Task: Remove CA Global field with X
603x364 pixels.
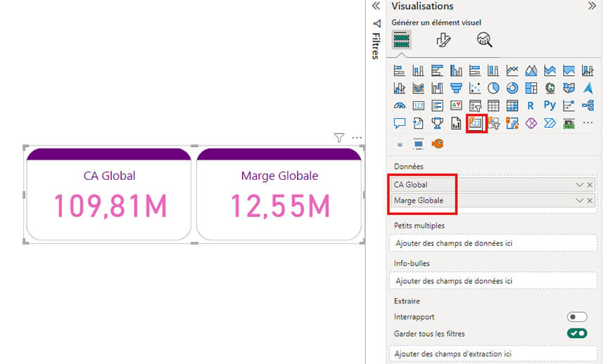Action: coord(590,185)
